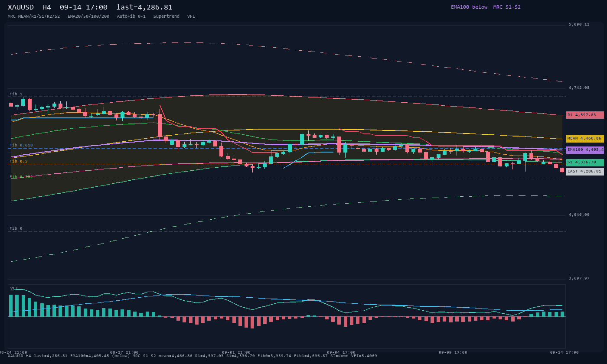Select the MEAN 4,466.86 price tag
The width and height of the screenshot is (607, 364).
[585, 139]
